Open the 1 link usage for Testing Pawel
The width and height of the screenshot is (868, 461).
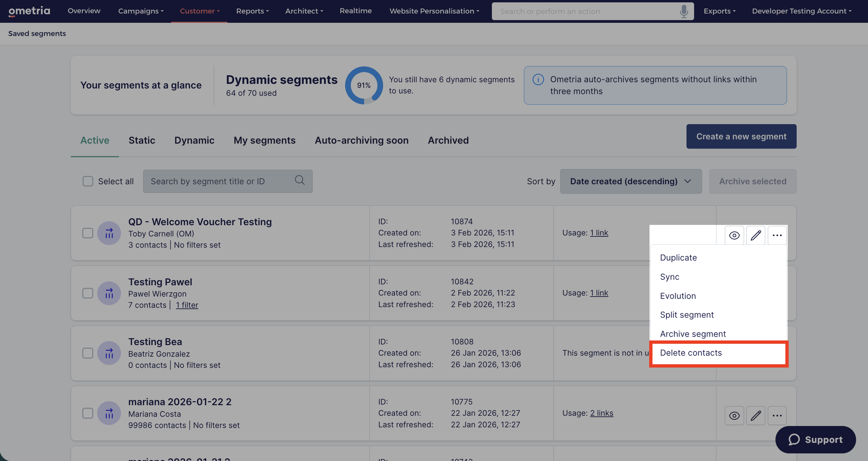599,293
